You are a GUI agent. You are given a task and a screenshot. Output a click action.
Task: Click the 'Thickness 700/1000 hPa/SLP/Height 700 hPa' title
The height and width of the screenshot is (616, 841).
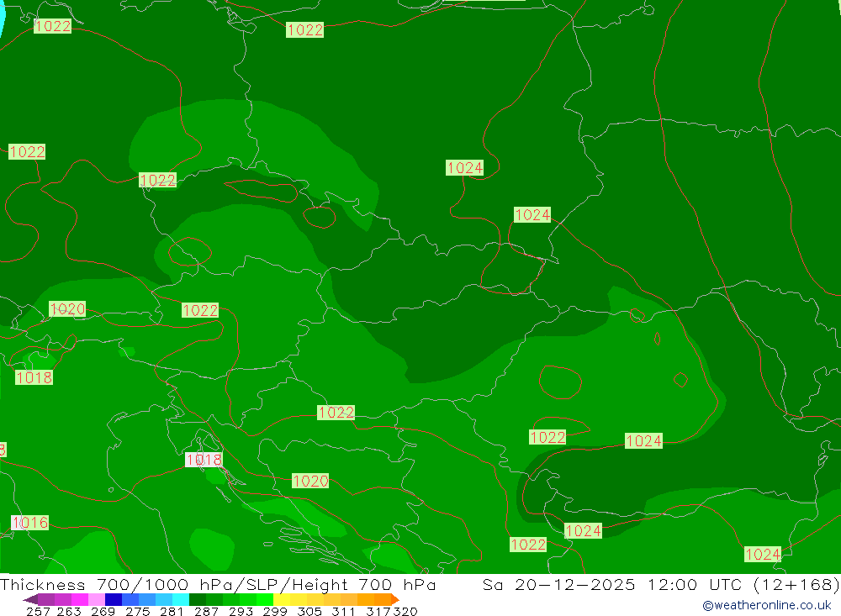[x=218, y=585]
